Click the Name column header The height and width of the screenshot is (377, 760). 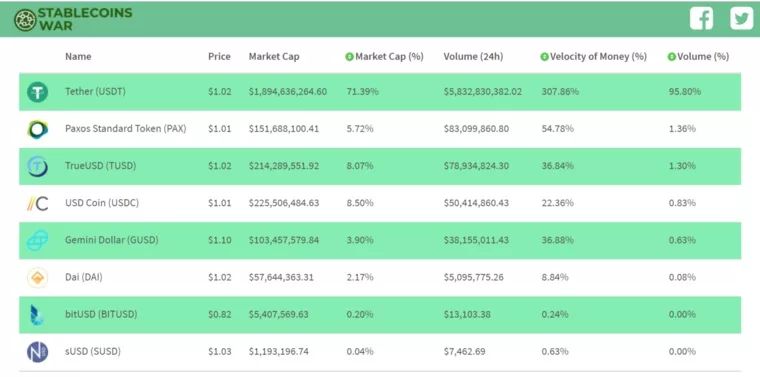[x=78, y=56]
